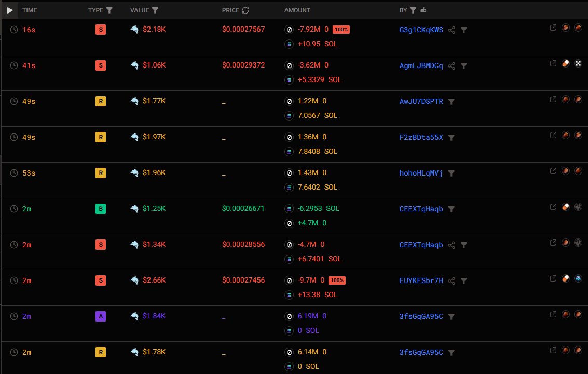
Task: Open wallet link AwJU7DSPTR
Action: [x=421, y=101]
